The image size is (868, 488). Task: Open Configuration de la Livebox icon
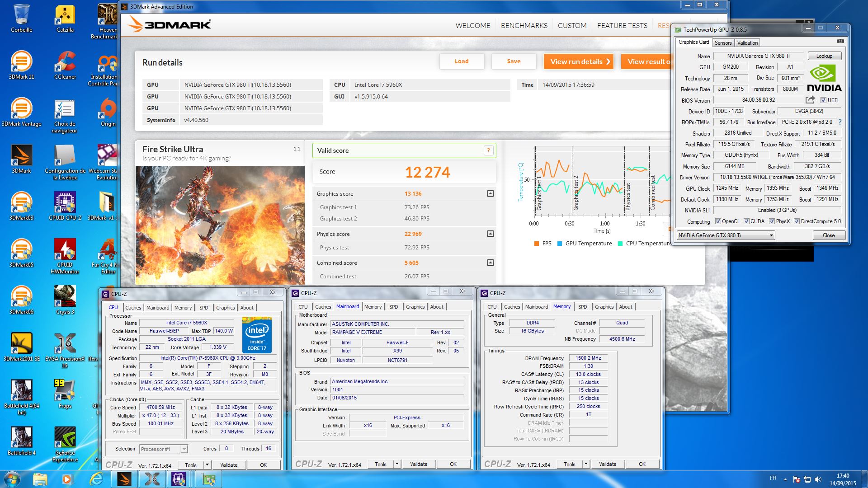click(65, 163)
